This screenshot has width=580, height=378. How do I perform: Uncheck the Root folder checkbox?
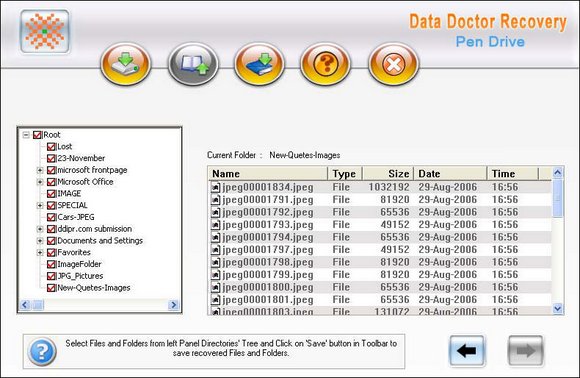pos(37,135)
